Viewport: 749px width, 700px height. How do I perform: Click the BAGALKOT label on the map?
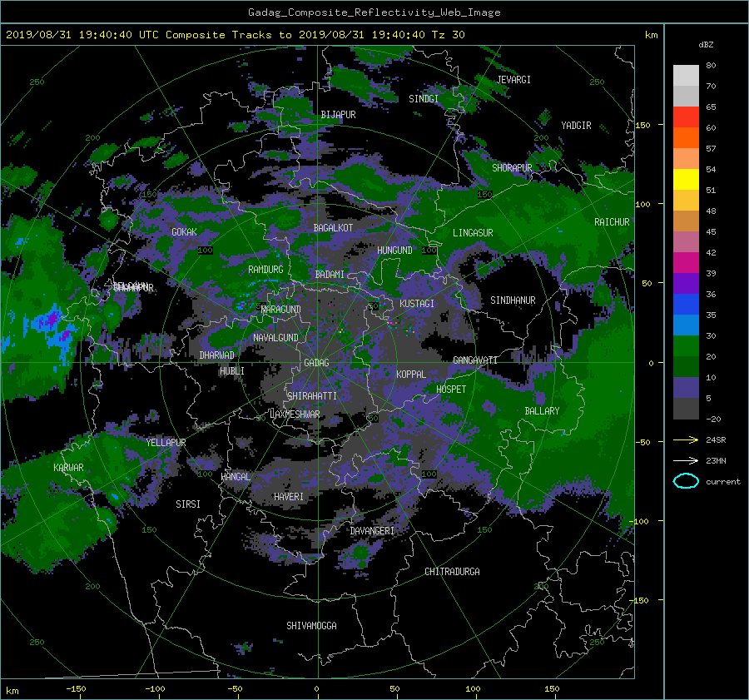tap(333, 228)
